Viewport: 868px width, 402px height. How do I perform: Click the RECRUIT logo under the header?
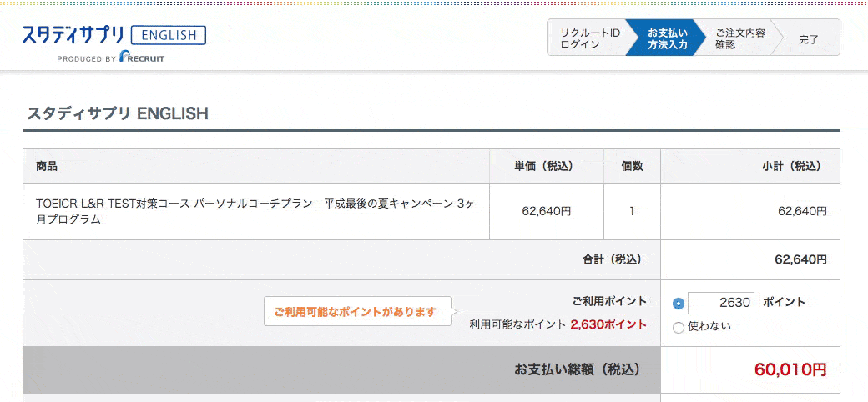[x=142, y=58]
